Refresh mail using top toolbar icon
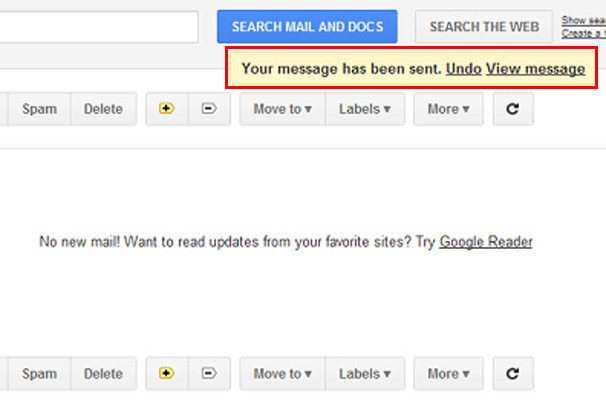The width and height of the screenshot is (606, 404). pos(513,109)
